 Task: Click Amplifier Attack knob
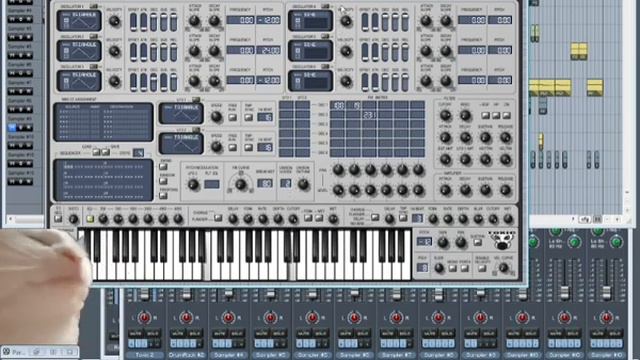pos(445,190)
